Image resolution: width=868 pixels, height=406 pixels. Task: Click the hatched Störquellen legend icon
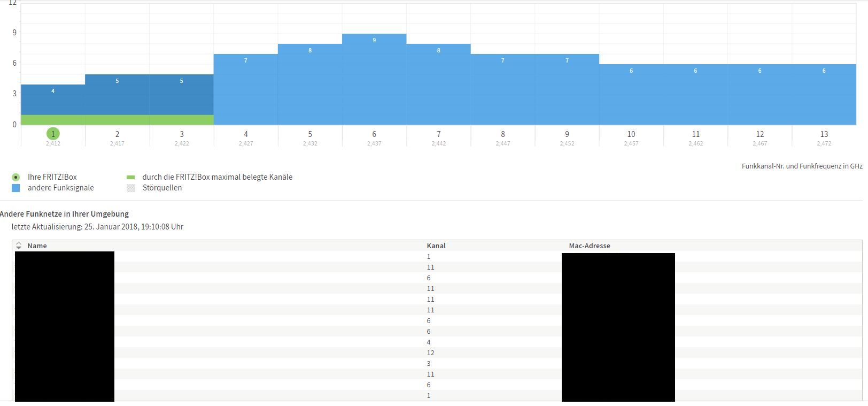click(131, 188)
